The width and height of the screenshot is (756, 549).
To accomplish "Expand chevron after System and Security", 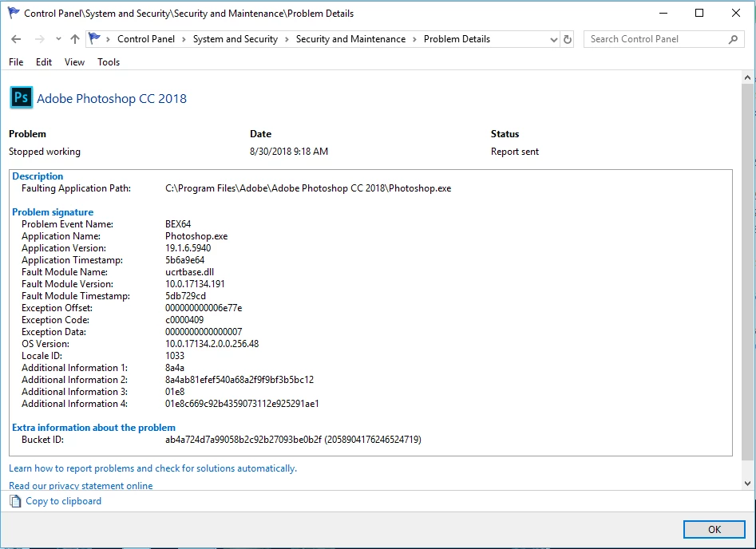I will [x=287, y=40].
